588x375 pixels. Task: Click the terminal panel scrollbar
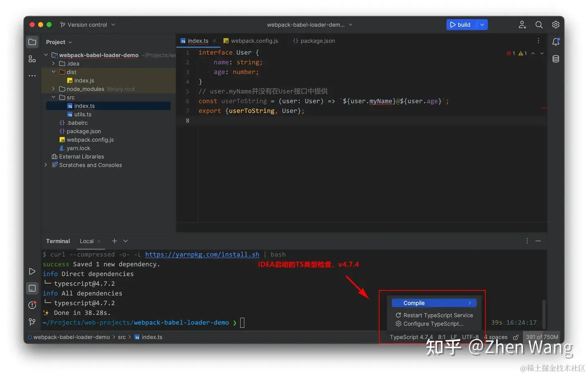[544, 315]
